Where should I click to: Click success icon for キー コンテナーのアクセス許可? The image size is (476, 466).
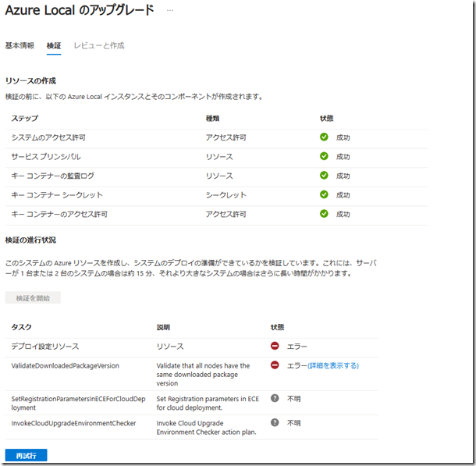click(x=324, y=214)
